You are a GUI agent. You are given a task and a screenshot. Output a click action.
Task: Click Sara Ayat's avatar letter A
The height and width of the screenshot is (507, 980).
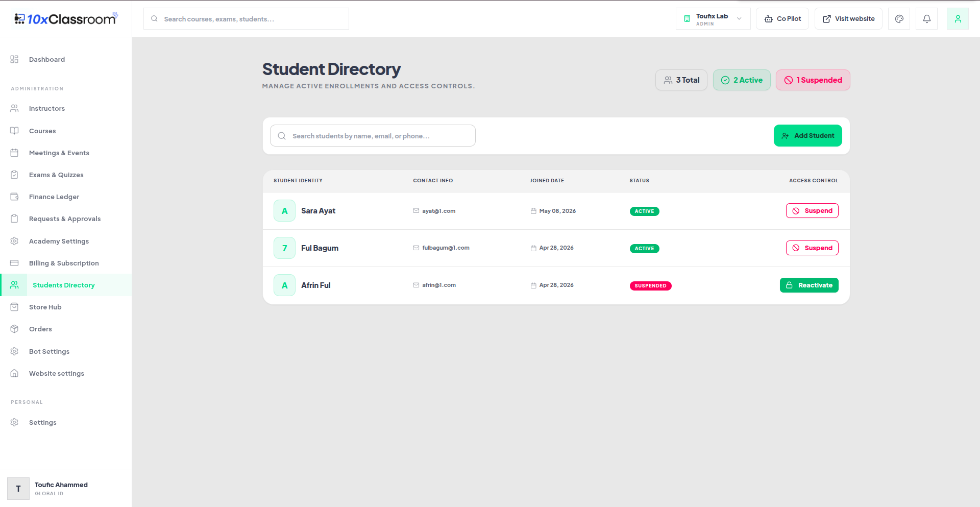pyautogui.click(x=284, y=211)
